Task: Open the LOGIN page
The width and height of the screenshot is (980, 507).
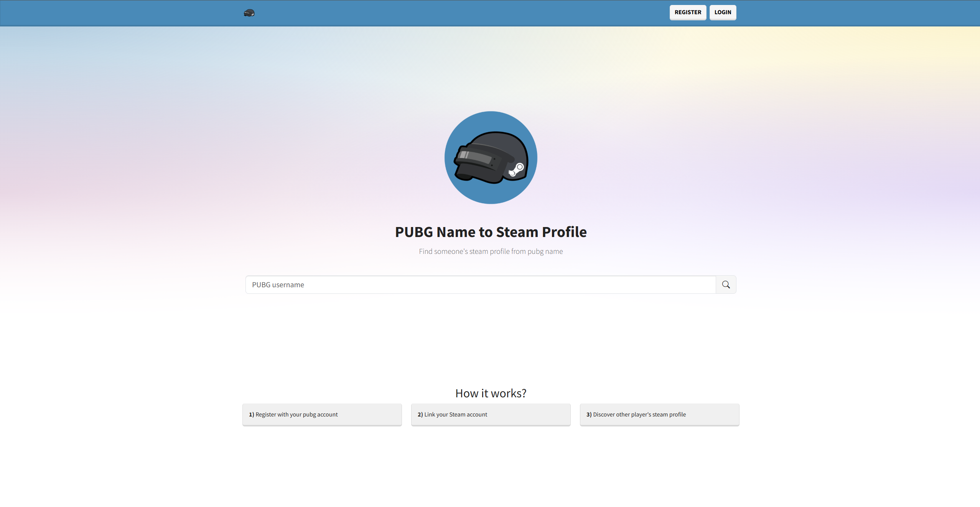Action: (723, 12)
